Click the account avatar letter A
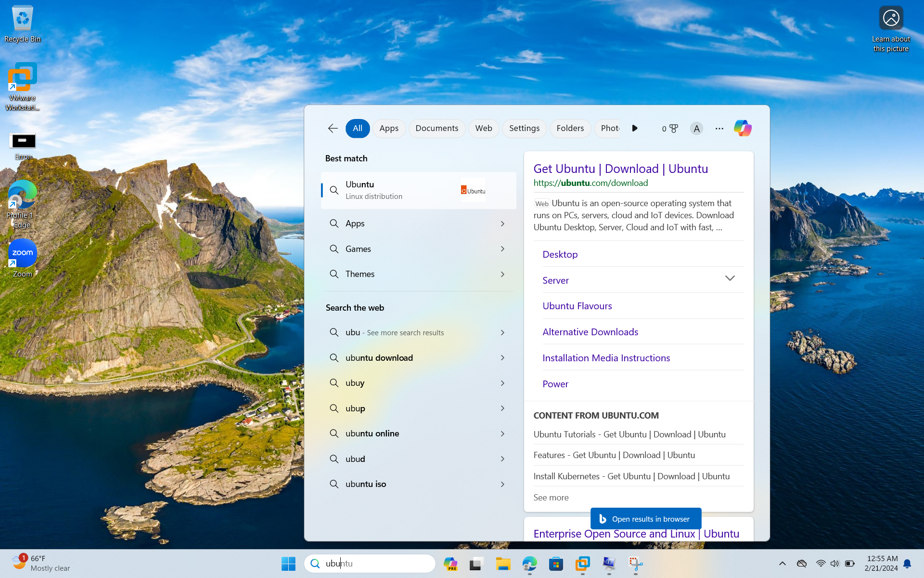The image size is (924, 578). (696, 129)
